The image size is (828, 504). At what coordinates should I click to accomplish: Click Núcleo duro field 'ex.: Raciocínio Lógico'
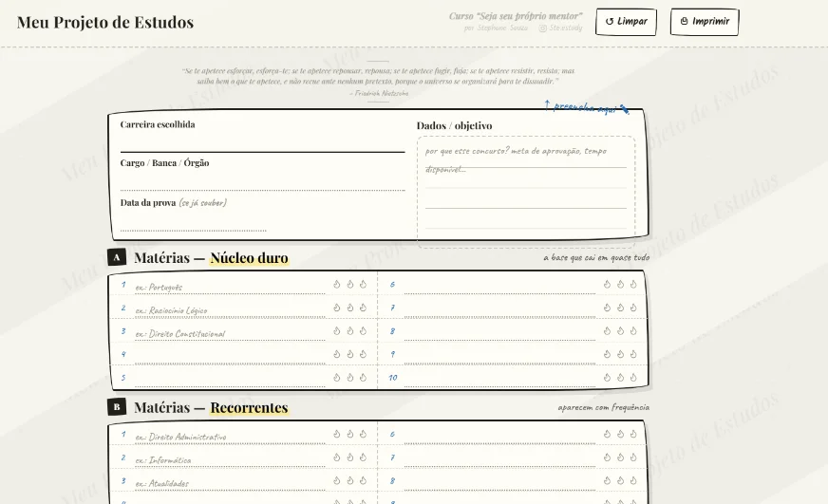click(x=230, y=309)
